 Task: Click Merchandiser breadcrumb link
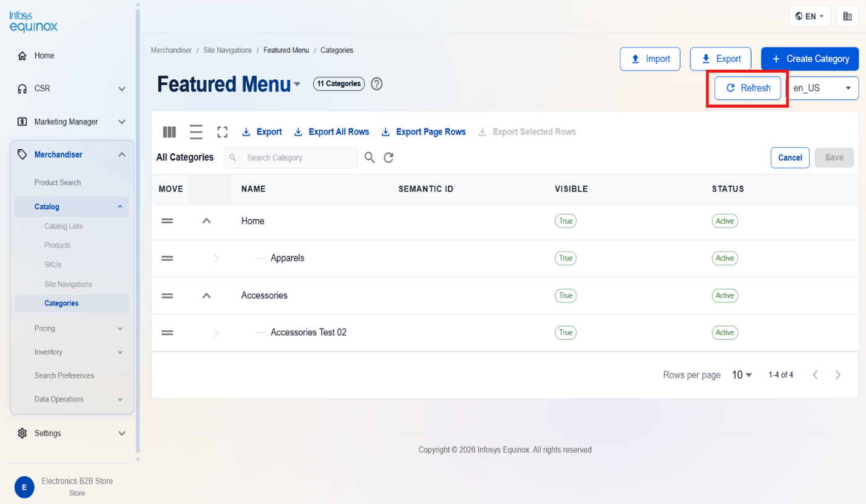pyautogui.click(x=171, y=50)
